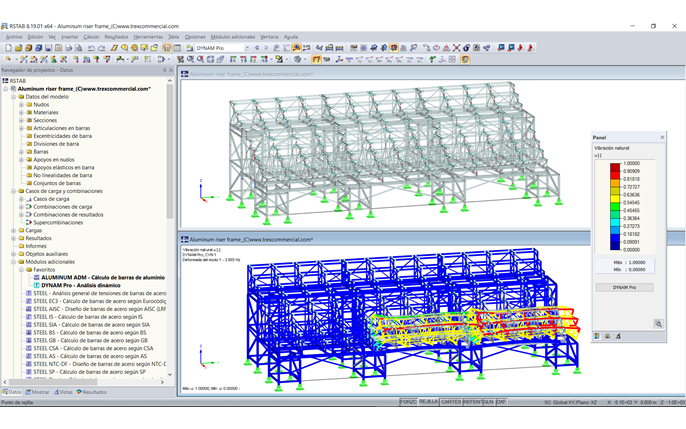Image resolution: width=686 pixels, height=429 pixels.
Task: Open the Resultados menu
Action: tap(116, 37)
